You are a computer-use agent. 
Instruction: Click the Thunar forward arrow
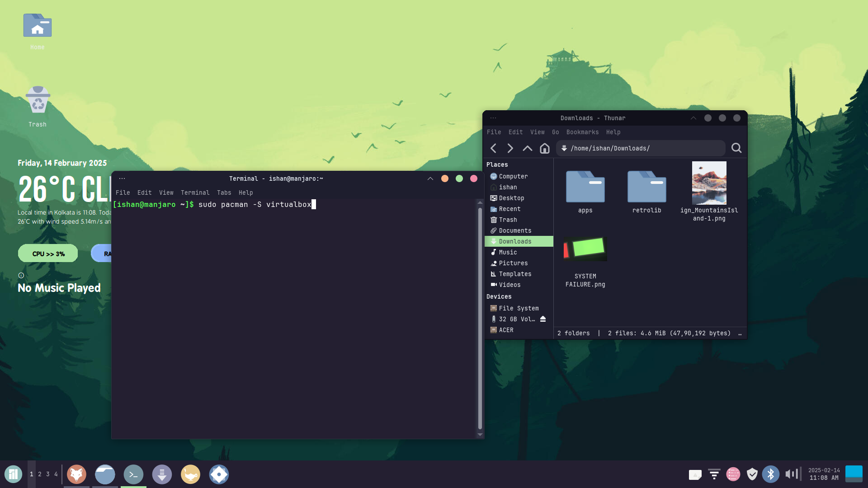coord(510,148)
